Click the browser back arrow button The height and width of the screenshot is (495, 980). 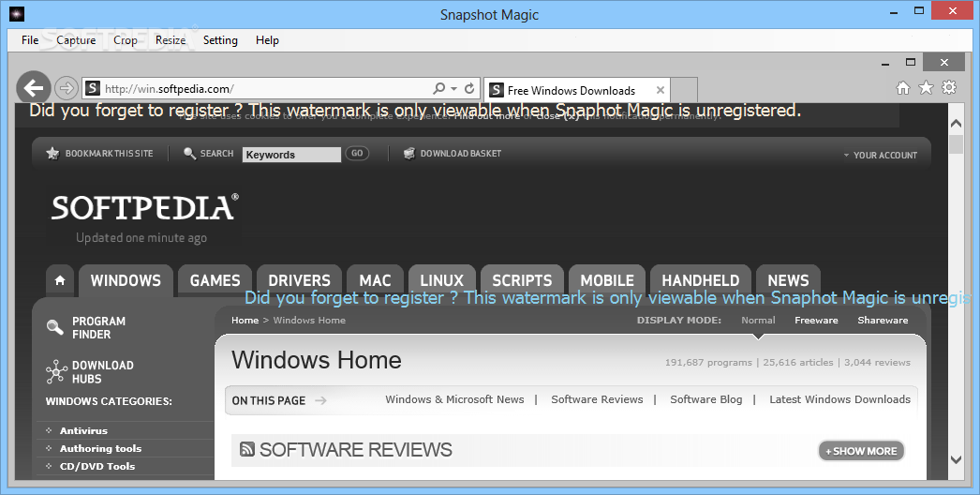coord(34,88)
